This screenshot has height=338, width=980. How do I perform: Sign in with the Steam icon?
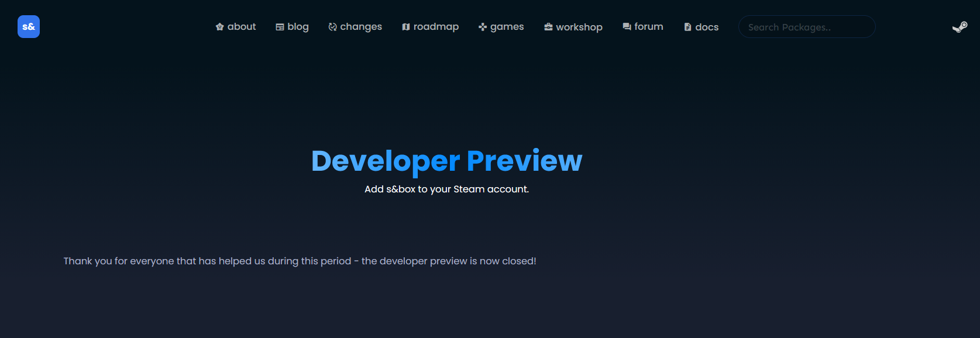pos(960,27)
